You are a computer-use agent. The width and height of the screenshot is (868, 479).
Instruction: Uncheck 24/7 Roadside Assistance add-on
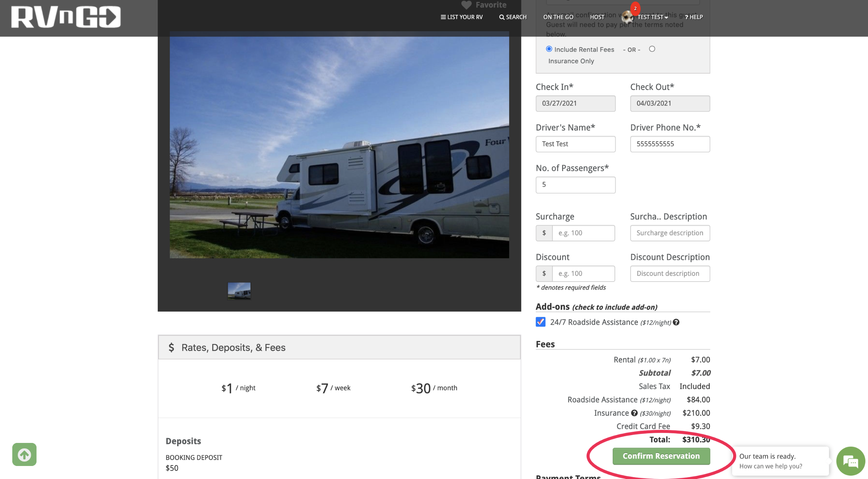tap(540, 322)
